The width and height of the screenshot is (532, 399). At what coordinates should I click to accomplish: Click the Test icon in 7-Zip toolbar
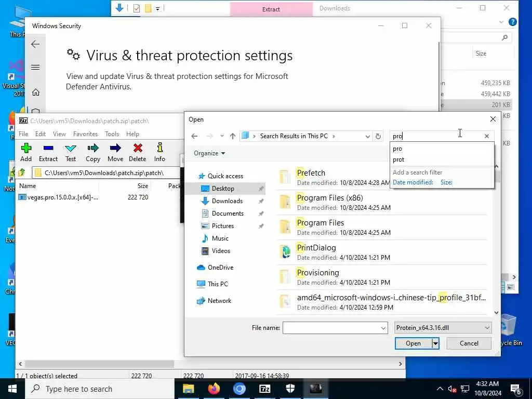[x=71, y=148]
